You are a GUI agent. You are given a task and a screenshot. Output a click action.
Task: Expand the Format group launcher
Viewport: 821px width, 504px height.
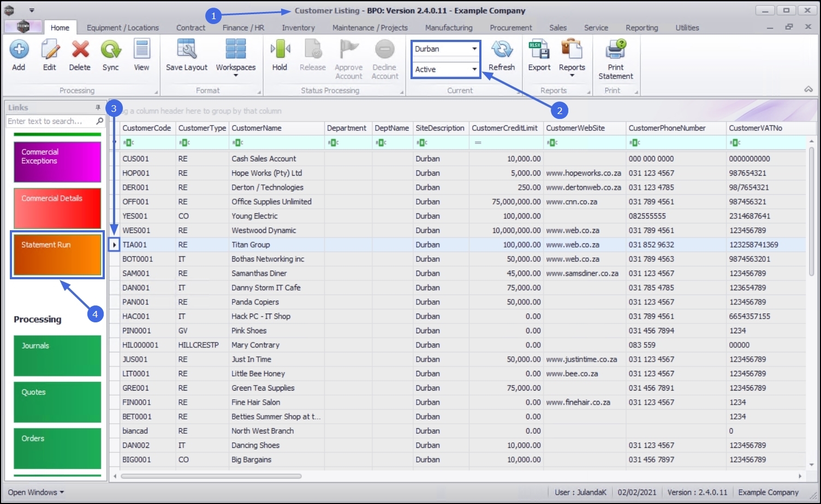click(x=259, y=92)
